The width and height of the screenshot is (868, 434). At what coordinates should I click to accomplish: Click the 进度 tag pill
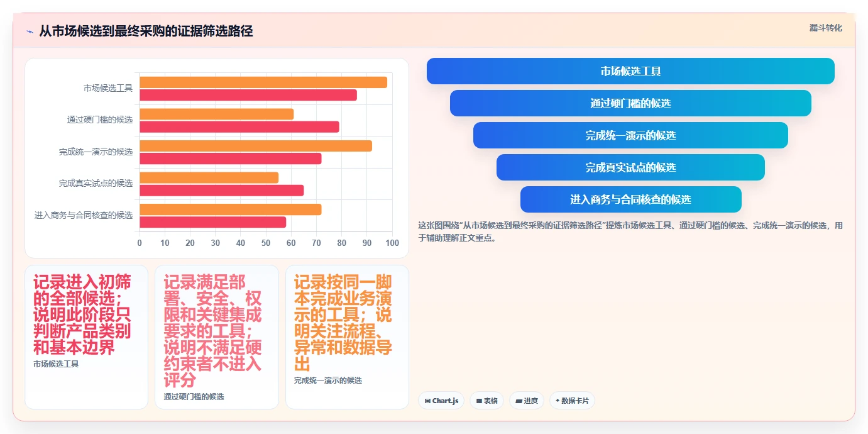click(x=527, y=401)
